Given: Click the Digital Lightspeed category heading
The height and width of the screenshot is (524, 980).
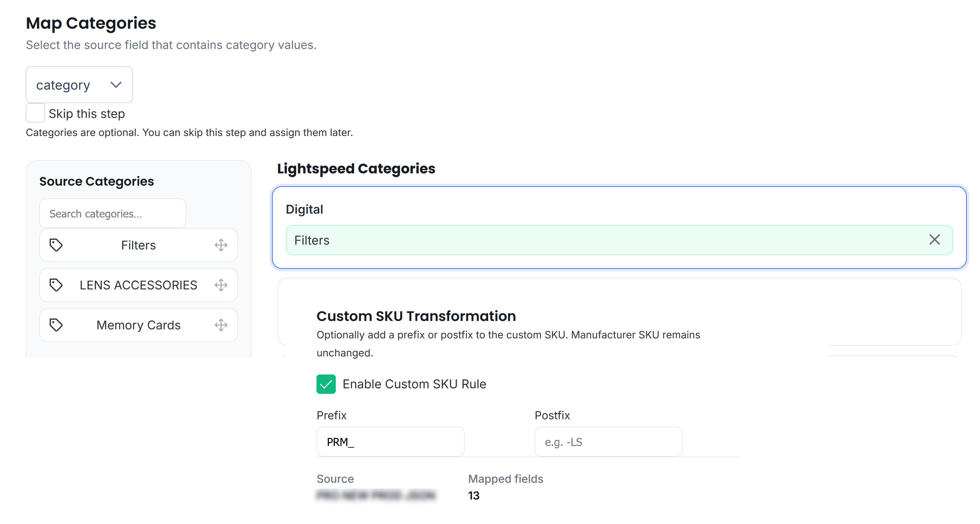Looking at the screenshot, I should 304,209.
